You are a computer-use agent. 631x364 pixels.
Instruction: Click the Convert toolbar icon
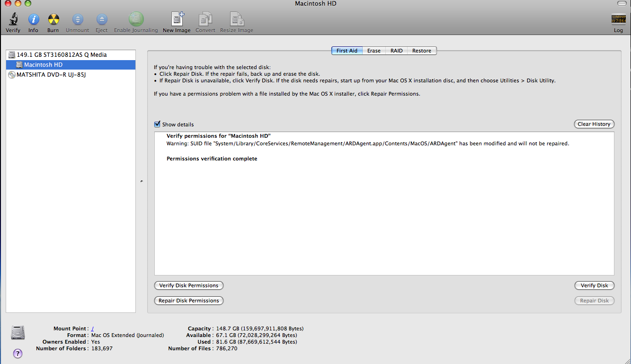coord(205,19)
